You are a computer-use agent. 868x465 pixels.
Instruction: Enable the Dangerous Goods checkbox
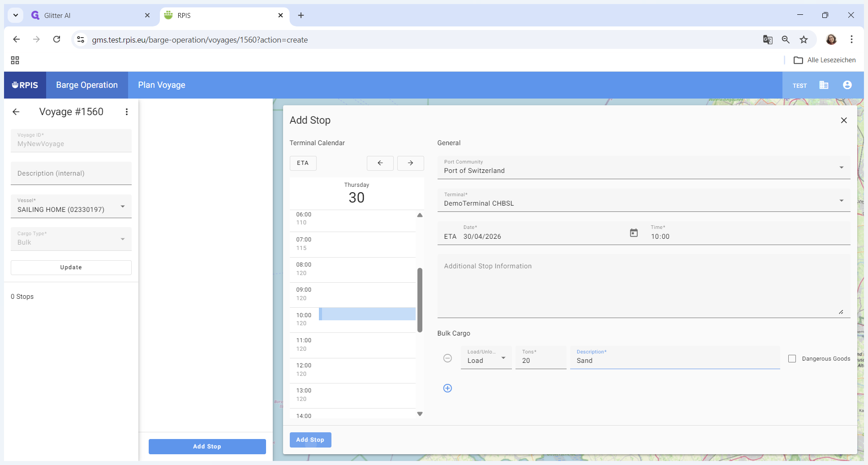coord(792,359)
